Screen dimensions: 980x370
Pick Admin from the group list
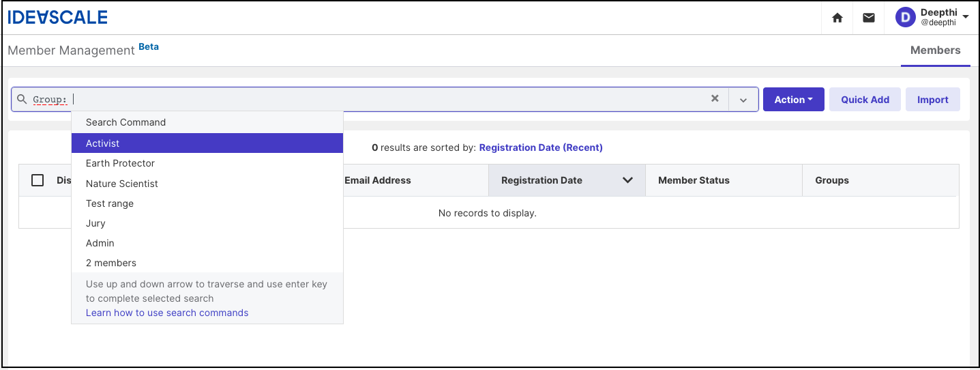207,243
